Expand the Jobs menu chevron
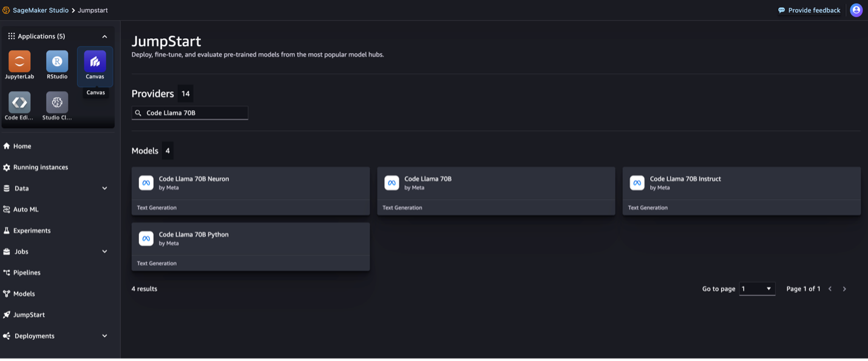The width and height of the screenshot is (868, 361). click(104, 252)
